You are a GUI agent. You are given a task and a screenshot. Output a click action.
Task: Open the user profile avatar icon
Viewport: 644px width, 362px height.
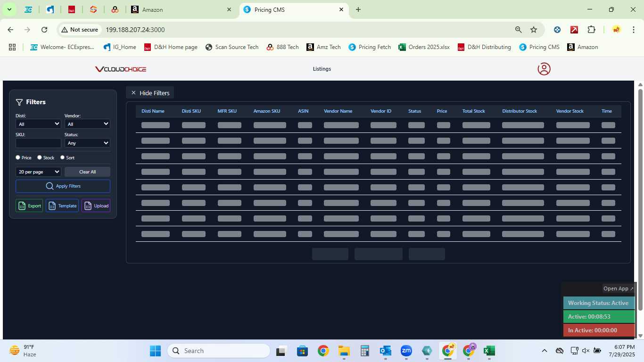[544, 69]
